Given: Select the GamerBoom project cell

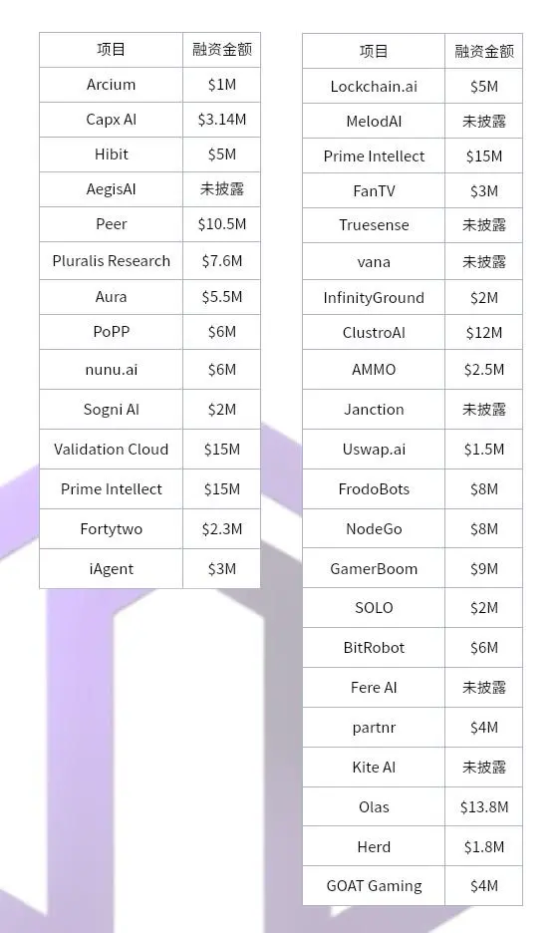Looking at the screenshot, I should click(374, 569).
